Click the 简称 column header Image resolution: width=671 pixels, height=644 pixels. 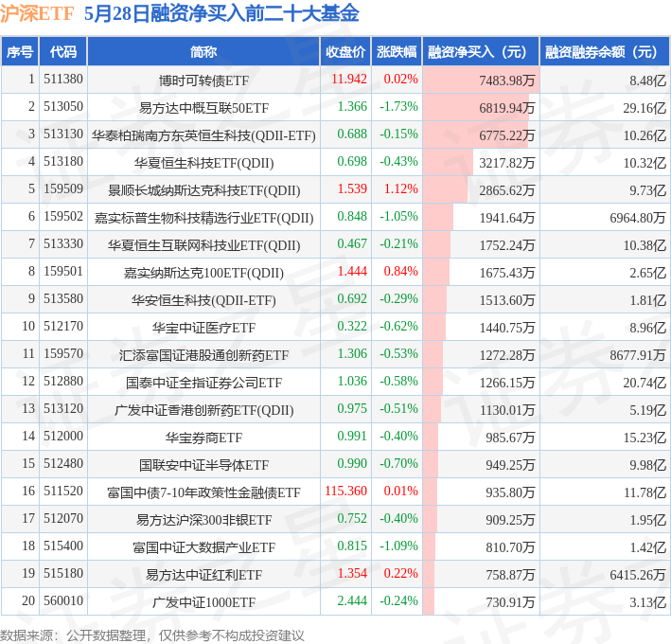(x=203, y=52)
